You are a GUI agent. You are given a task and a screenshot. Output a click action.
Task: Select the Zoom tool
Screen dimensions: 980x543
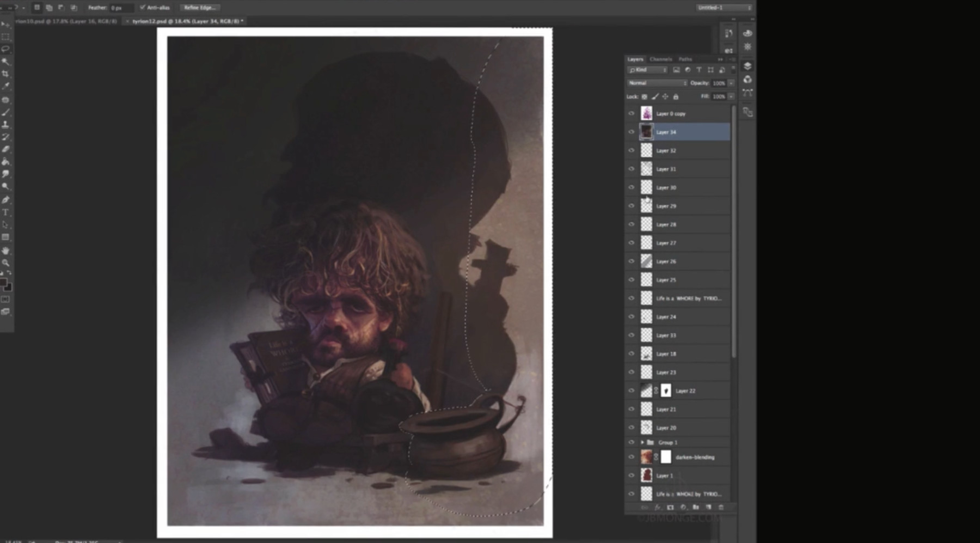tap(5, 263)
